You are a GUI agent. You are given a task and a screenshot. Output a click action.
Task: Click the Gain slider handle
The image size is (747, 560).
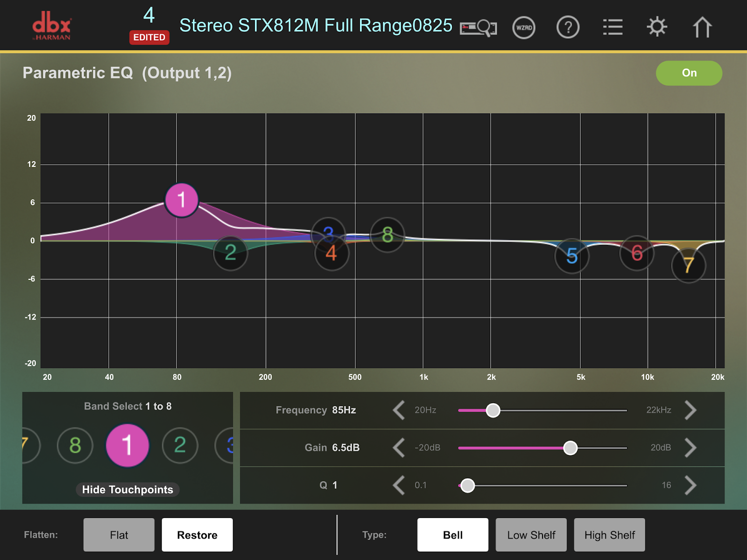click(x=570, y=448)
